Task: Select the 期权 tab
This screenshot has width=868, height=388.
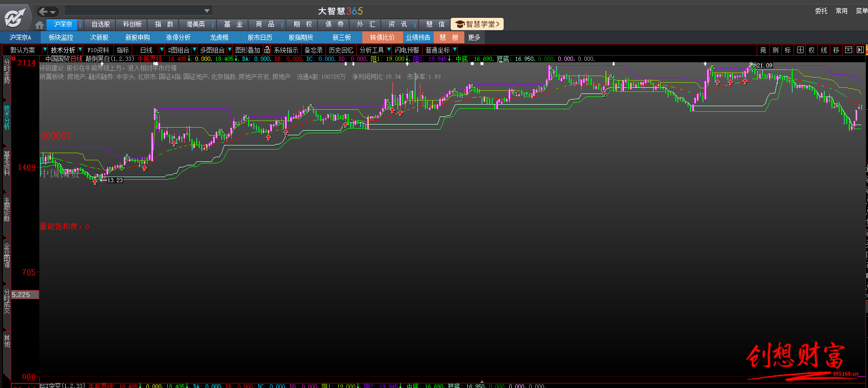Action: pyautogui.click(x=303, y=25)
